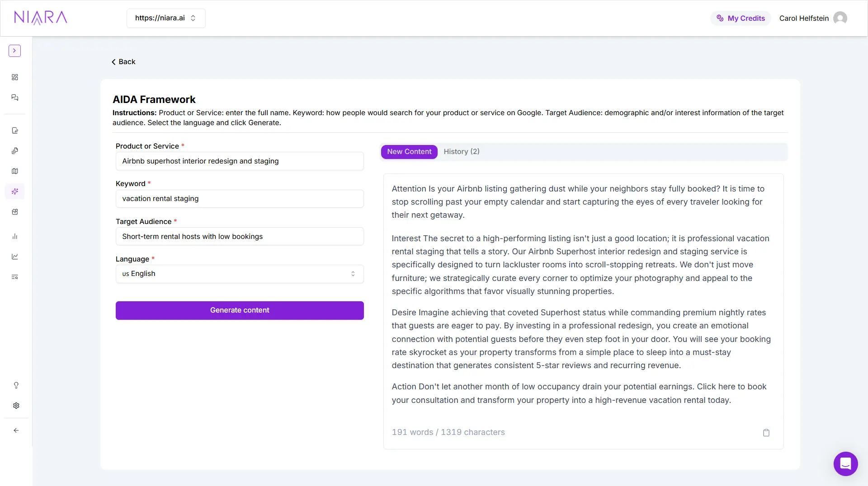Screen dimensions: 868x486
Task: Open My Credits
Action: [741, 18]
